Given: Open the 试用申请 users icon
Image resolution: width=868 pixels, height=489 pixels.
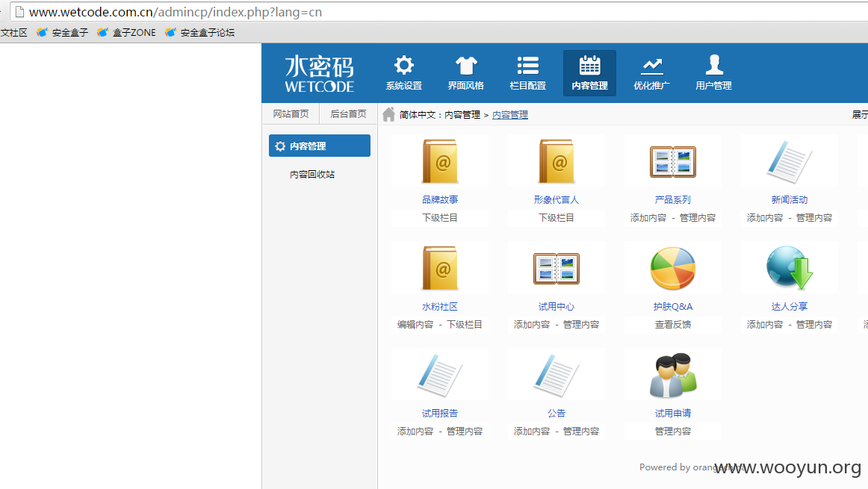Looking at the screenshot, I should coord(672,375).
